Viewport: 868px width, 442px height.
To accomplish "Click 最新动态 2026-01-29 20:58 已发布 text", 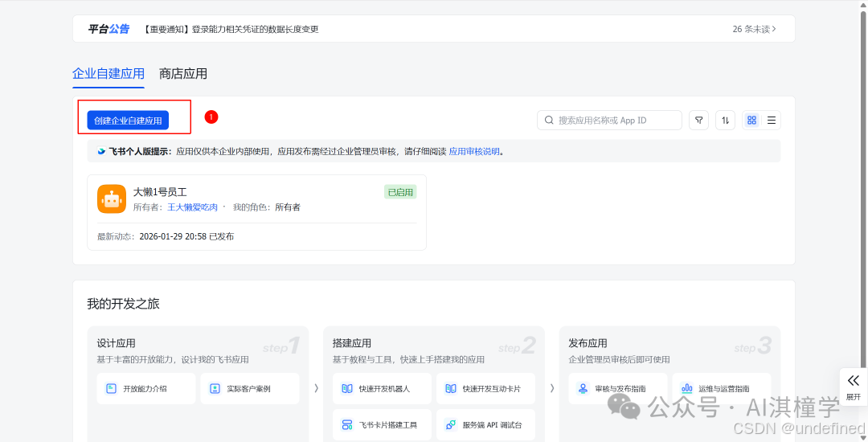I will pos(166,236).
